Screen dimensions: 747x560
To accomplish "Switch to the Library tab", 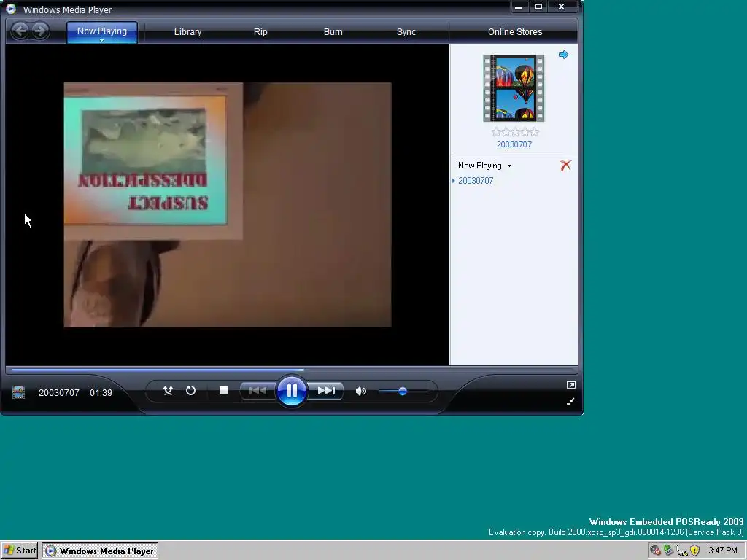I will 187,32.
